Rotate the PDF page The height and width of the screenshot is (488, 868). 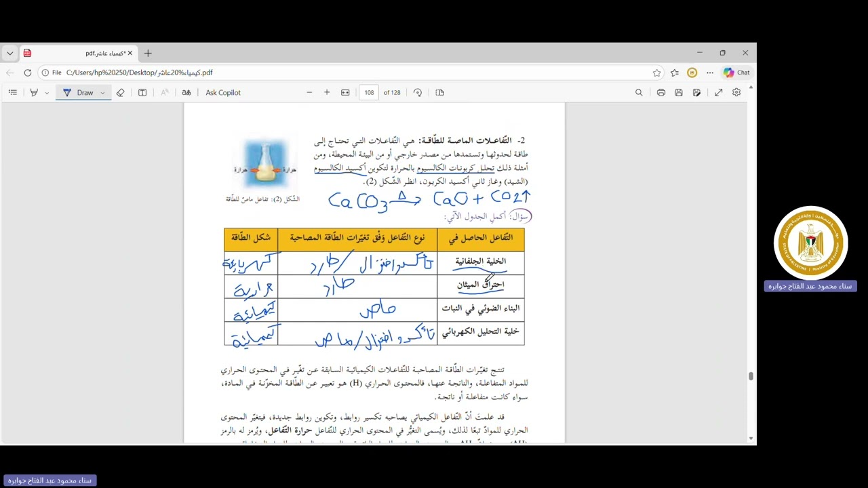pos(418,93)
